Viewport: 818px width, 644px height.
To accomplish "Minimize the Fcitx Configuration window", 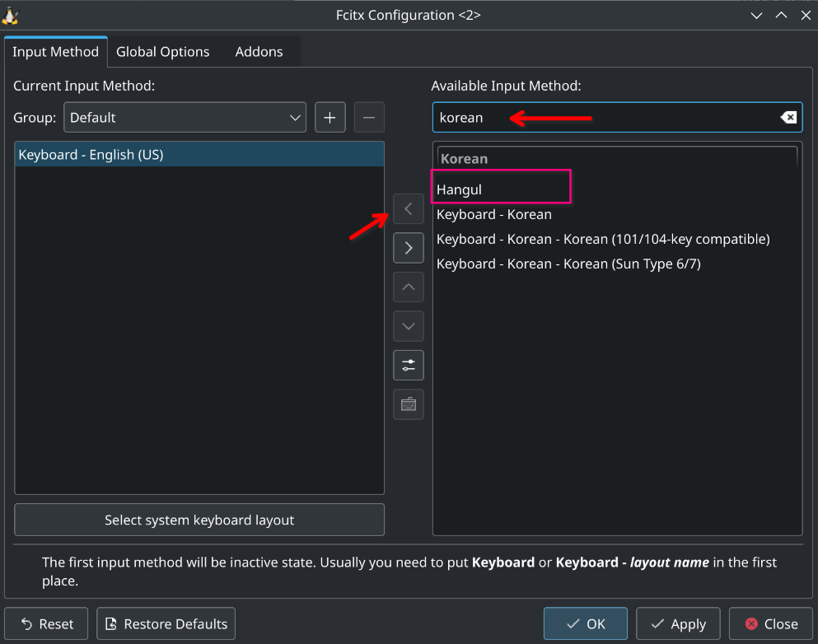I will 756,15.
